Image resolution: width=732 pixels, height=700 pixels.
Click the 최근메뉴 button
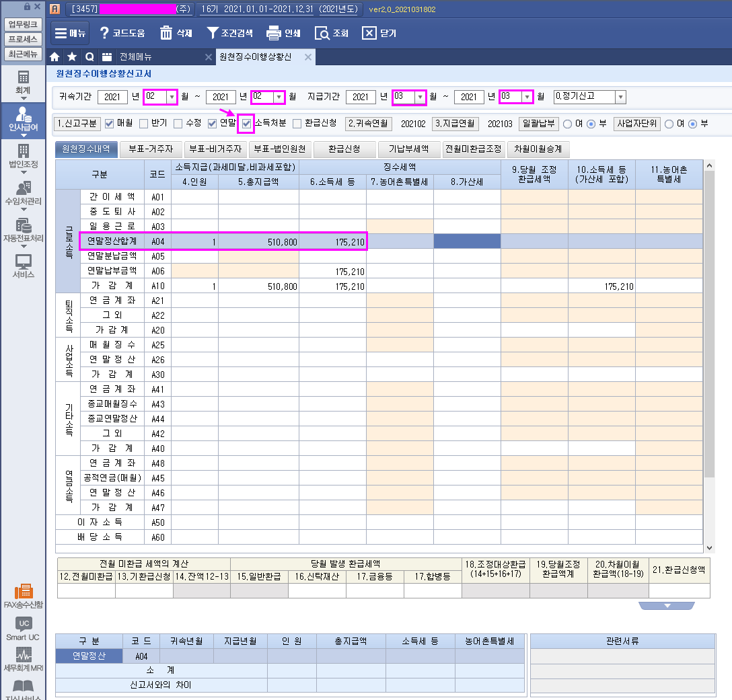pos(23,54)
